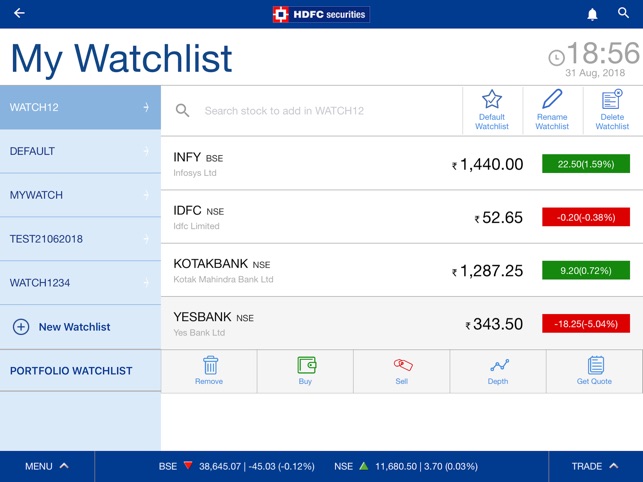This screenshot has width=643, height=482.
Task: Click the date 31 Aug, 2018
Action: click(x=595, y=73)
